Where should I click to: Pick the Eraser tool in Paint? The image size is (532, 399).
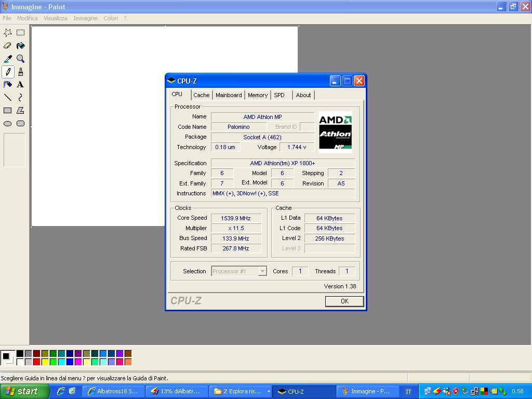point(8,46)
